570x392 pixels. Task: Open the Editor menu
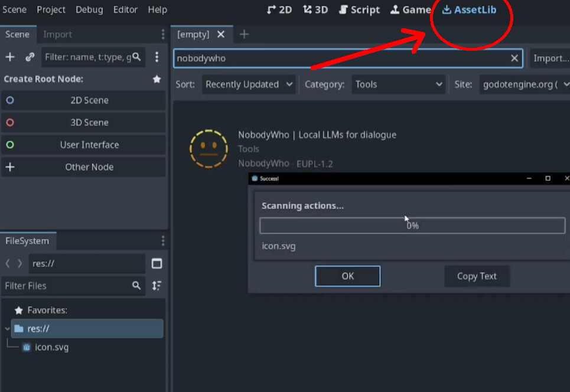(125, 9)
